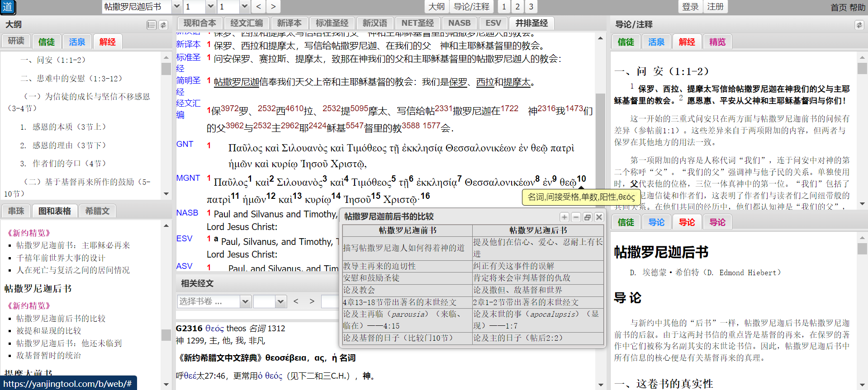Open the 被提和显现的比较 link
Viewport: 868px width, 390px height.
click(x=49, y=331)
